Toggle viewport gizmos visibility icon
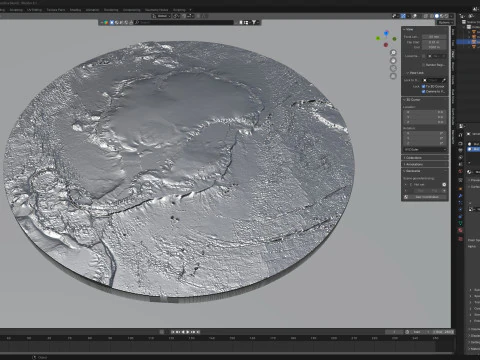The image size is (480, 360). click(403, 16)
